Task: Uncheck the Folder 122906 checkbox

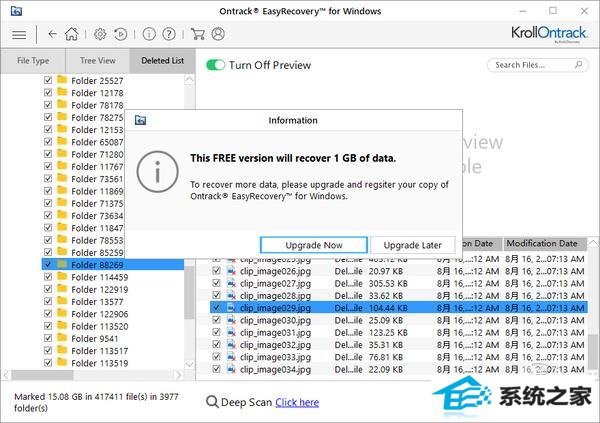Action: 48,314
